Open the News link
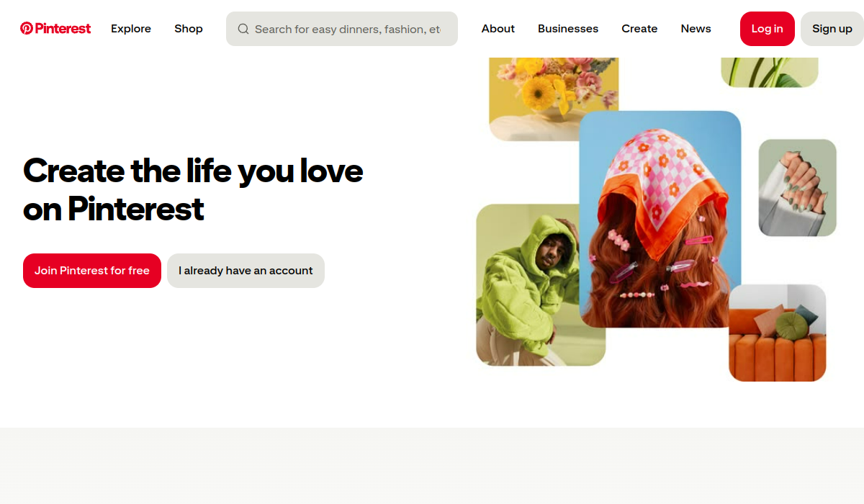864x504 pixels. (696, 29)
